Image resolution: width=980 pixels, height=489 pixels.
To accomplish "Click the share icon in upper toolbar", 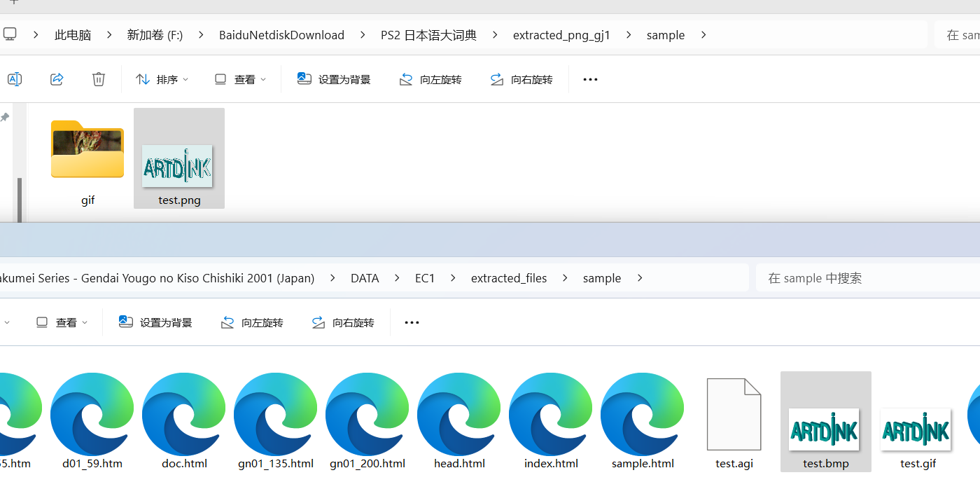I will (57, 79).
